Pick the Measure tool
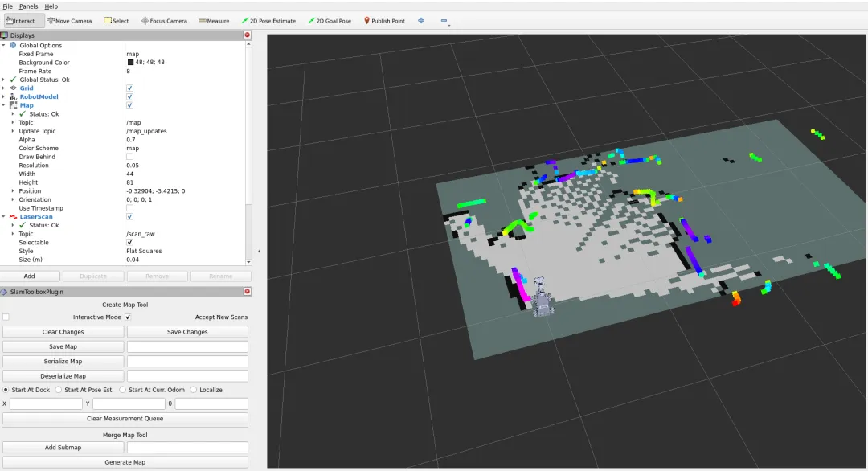Screen dimensions: 868x471 [x=214, y=21]
